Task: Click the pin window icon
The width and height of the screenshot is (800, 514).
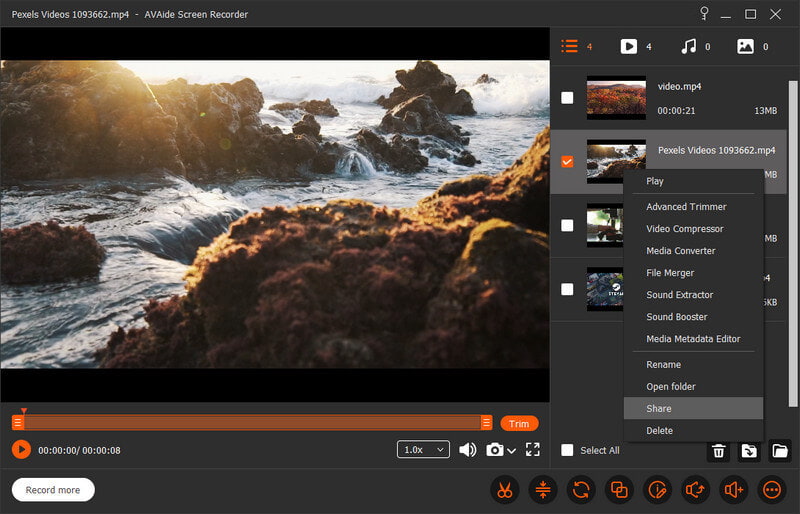Action: tap(704, 14)
